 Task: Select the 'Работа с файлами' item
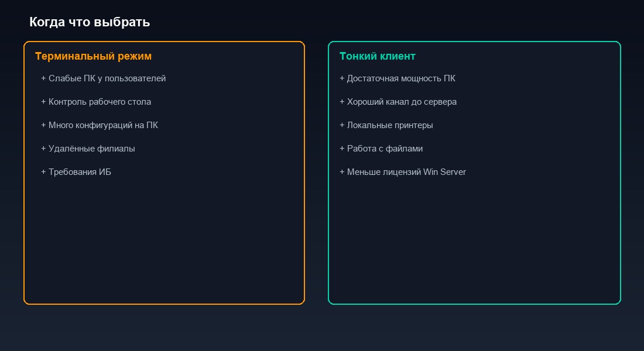[385, 149]
